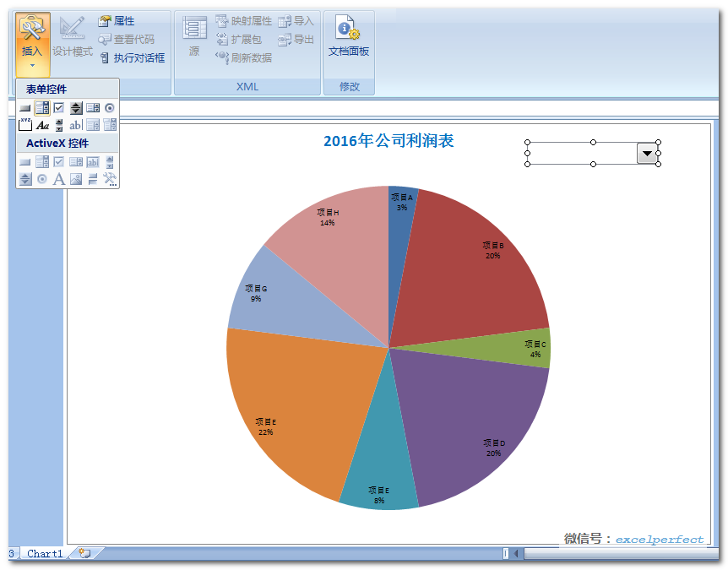The width and height of the screenshot is (728, 570).
Task: Click the 映射属性 map properties button
Action: click(244, 21)
